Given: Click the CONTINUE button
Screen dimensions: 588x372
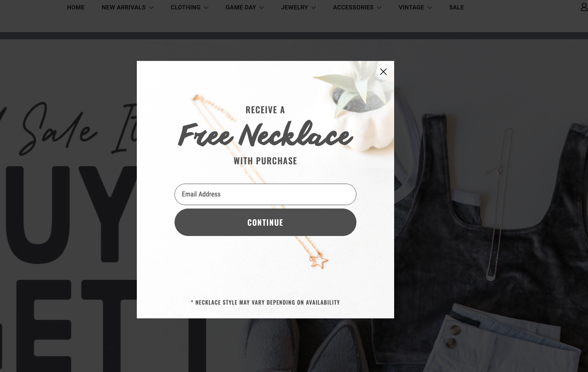Looking at the screenshot, I should pyautogui.click(x=265, y=222).
